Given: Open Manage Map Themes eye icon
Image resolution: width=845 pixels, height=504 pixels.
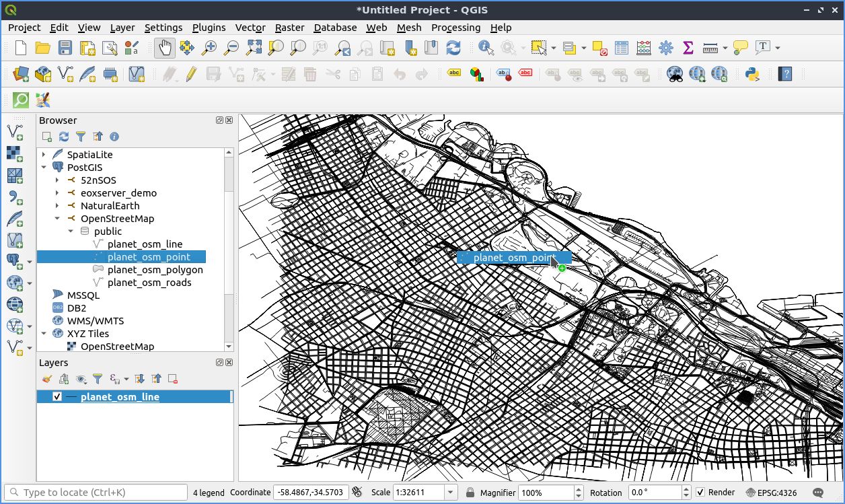Looking at the screenshot, I should [x=81, y=379].
